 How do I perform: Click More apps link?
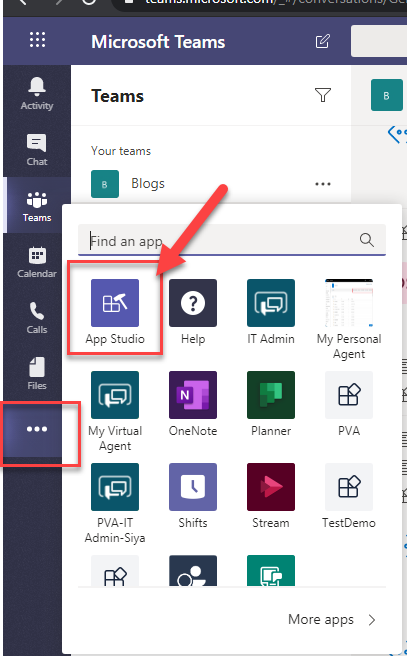pos(332,620)
